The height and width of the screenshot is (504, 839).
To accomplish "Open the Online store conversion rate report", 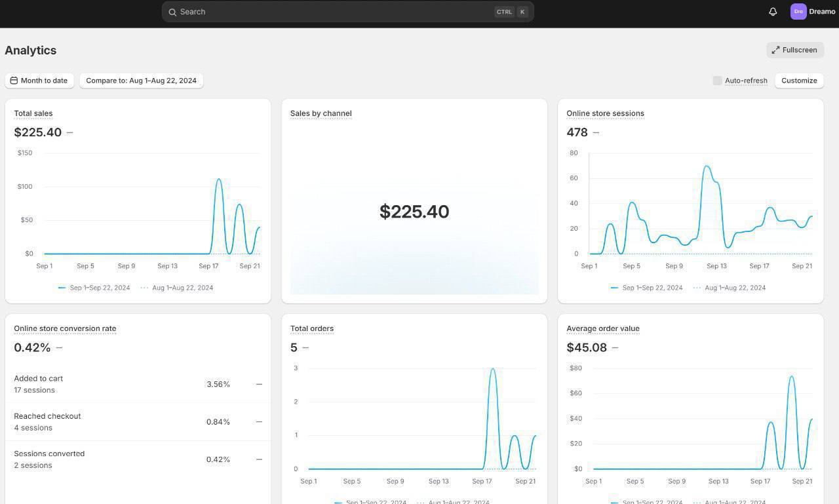I will [x=65, y=328].
